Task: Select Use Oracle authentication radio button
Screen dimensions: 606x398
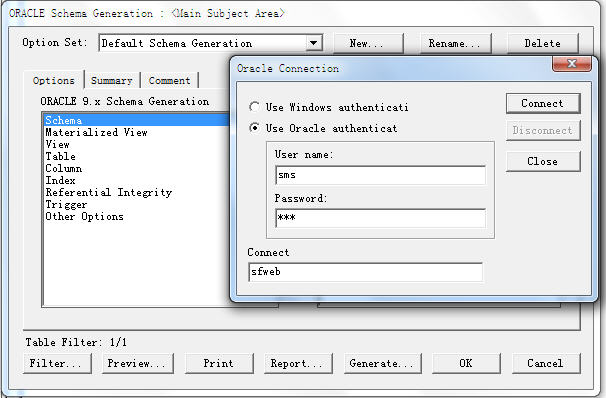Action: point(254,128)
